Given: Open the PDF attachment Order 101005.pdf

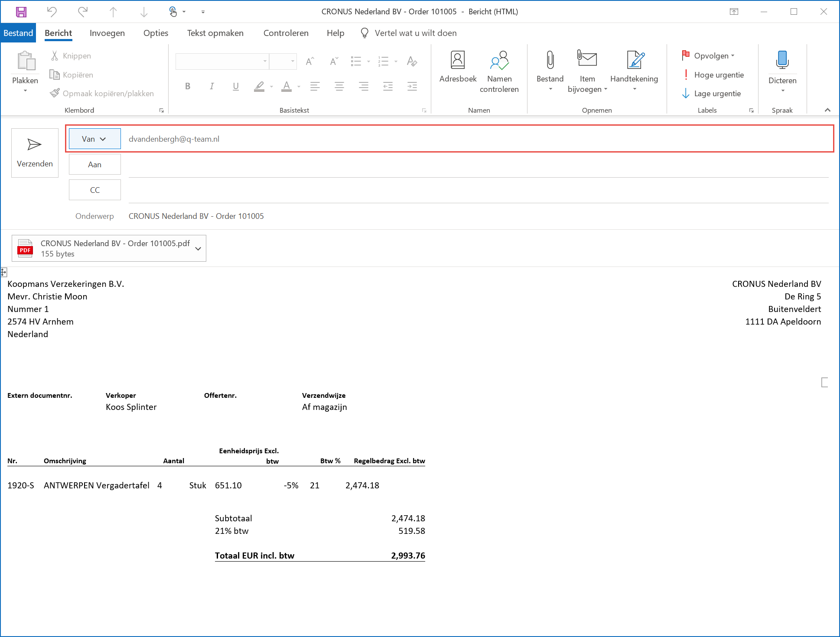Looking at the screenshot, I should coord(102,248).
